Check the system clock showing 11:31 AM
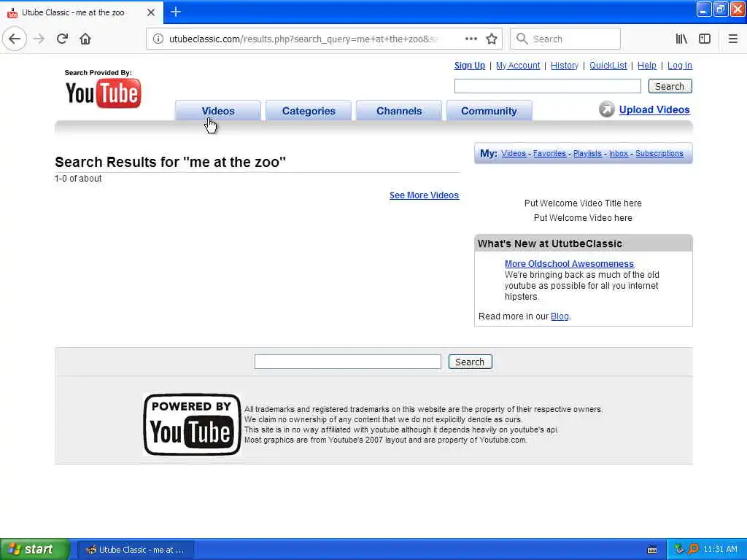This screenshot has height=560, width=747. click(x=720, y=549)
